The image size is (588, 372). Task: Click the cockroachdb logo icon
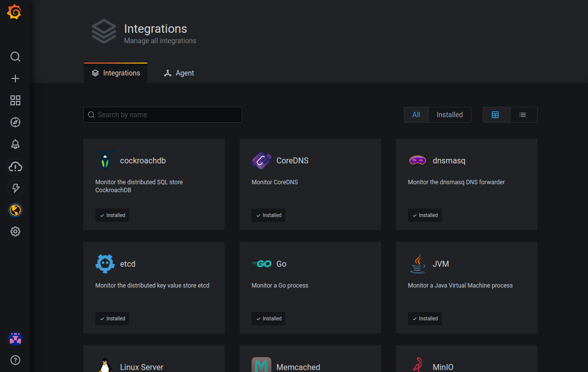tap(105, 160)
